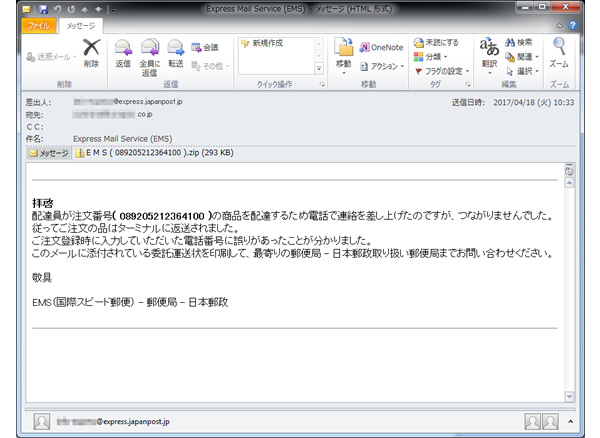Image resolution: width=600 pixels, height=438 pixels.
Task: Expand the Quick Steps gallery arrow
Action: [x=319, y=68]
